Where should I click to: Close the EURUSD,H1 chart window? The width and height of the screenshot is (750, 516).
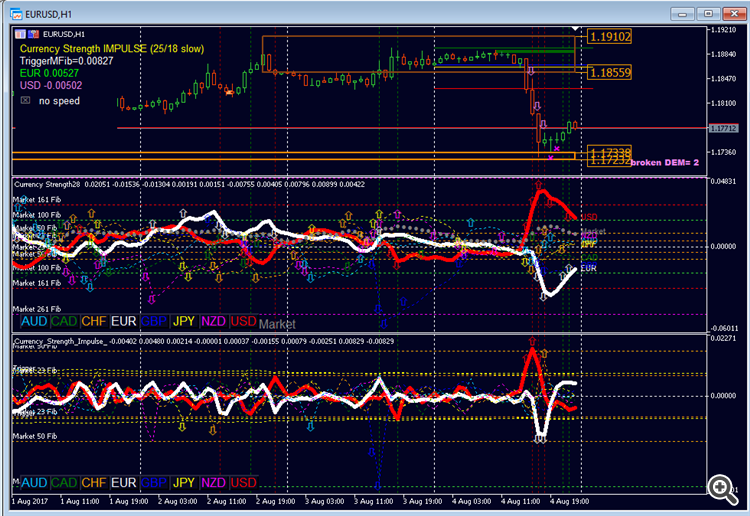point(734,14)
